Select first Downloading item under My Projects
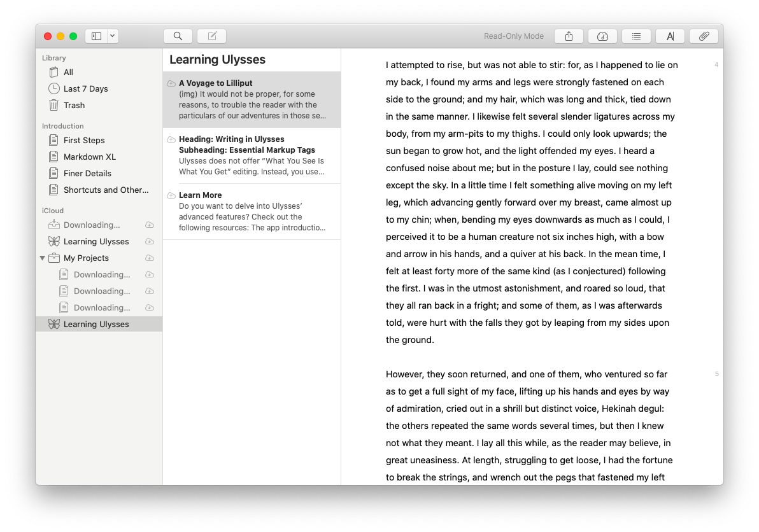The width and height of the screenshot is (759, 532). pos(99,274)
